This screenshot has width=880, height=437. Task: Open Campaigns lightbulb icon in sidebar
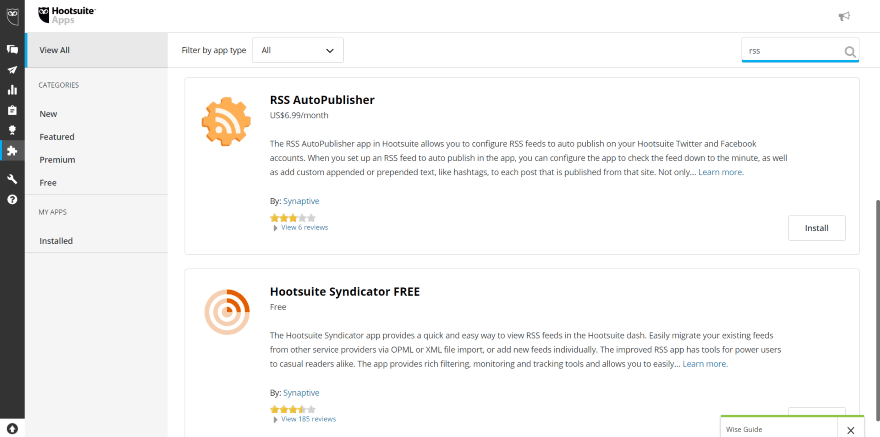[12, 130]
